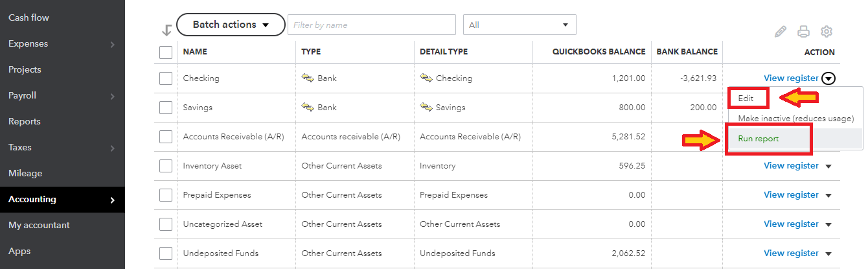Click View register link for Uncategorized Asset
Screen dimensions: 868x269
(x=791, y=224)
